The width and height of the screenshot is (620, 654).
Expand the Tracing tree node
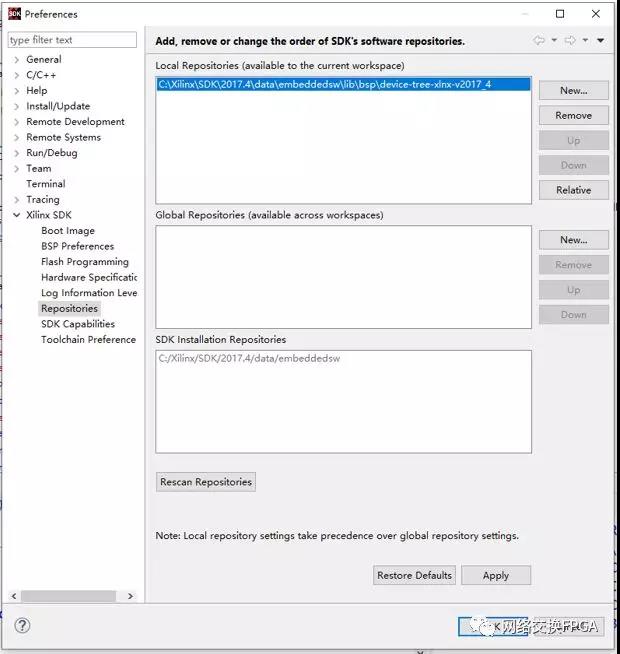17,200
